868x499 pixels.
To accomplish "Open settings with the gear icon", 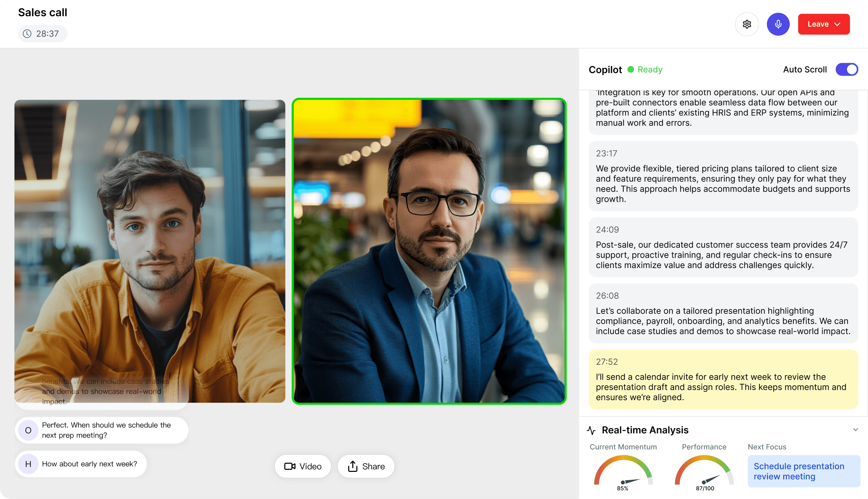I will [x=747, y=24].
